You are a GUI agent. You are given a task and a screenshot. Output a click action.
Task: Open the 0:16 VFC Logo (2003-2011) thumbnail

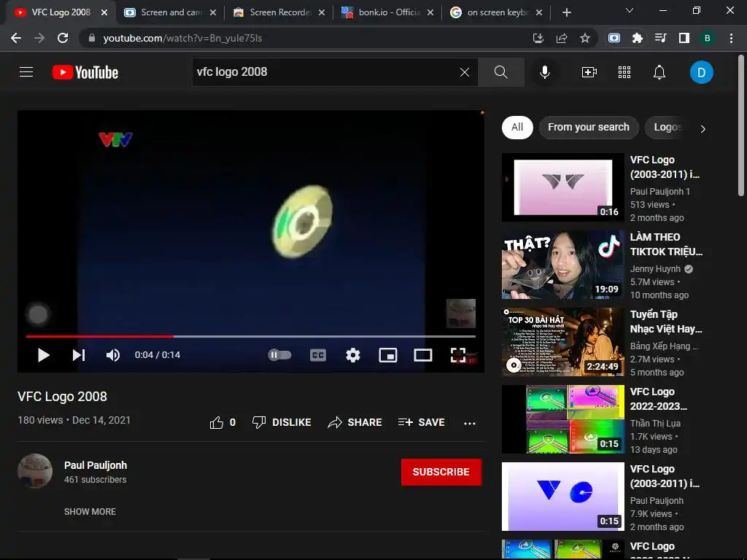coord(563,187)
